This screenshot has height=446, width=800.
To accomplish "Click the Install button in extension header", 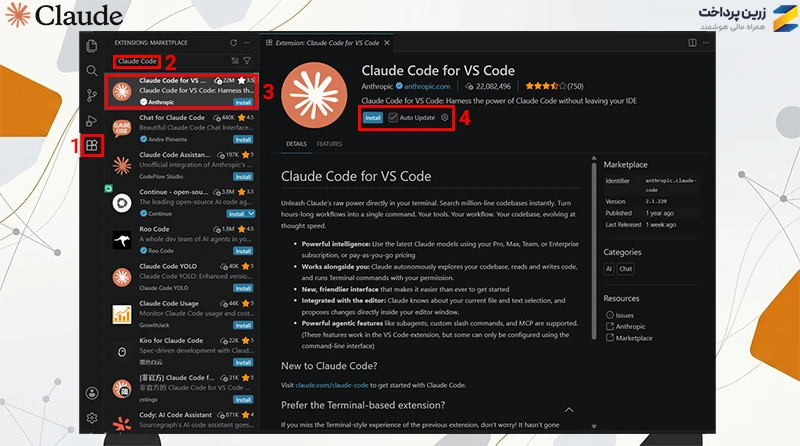I will [x=373, y=118].
